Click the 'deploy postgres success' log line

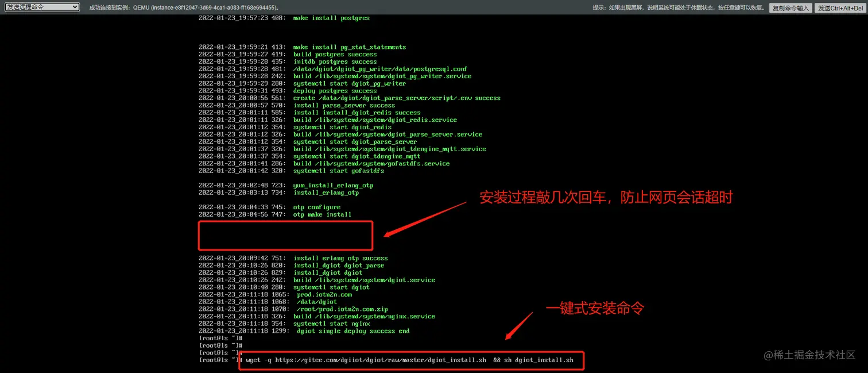point(288,91)
